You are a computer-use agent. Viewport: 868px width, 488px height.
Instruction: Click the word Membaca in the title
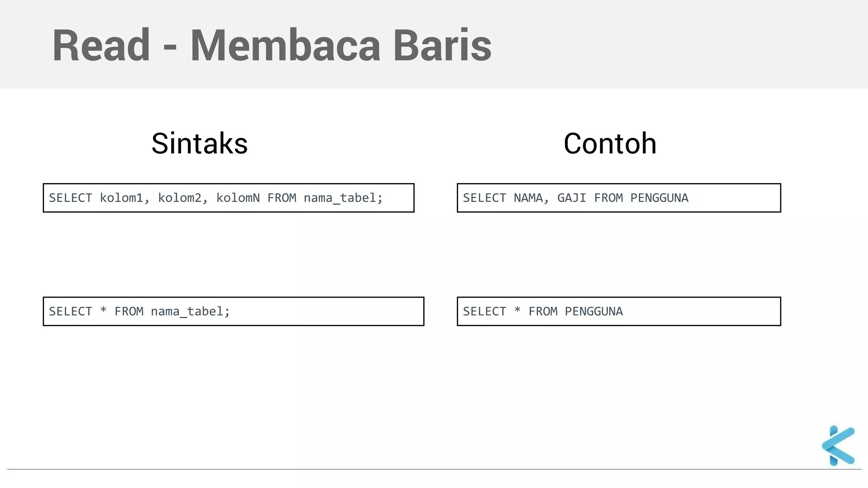(x=285, y=45)
